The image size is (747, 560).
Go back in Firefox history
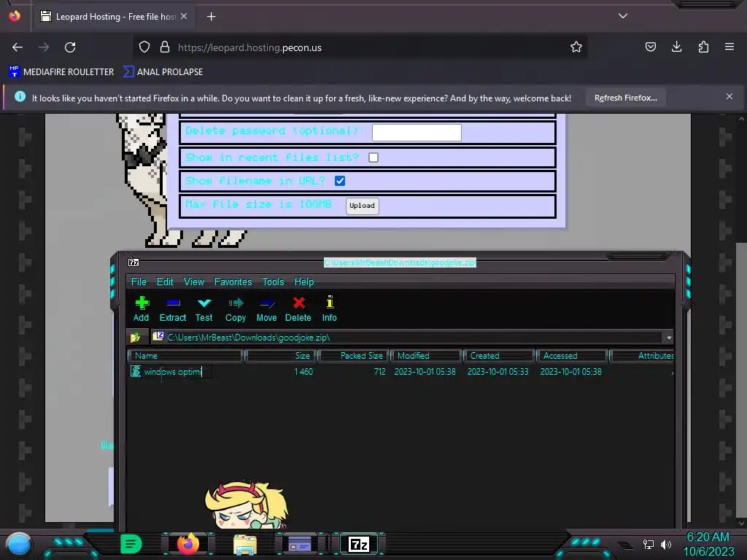tap(18, 47)
